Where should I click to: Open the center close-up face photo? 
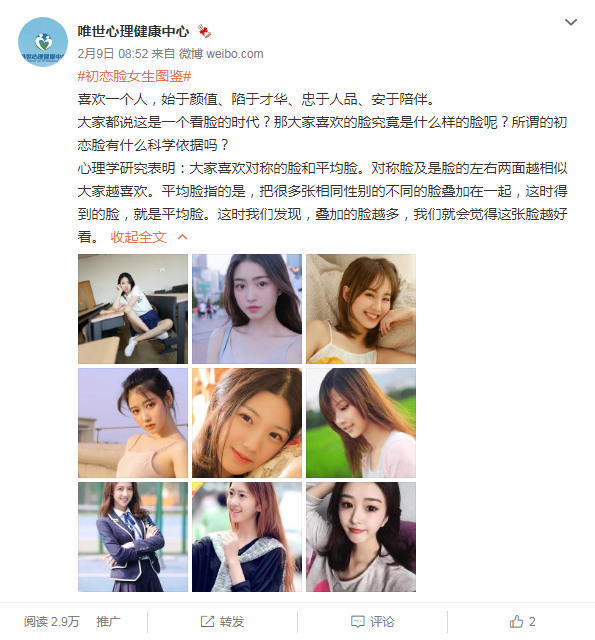click(247, 423)
